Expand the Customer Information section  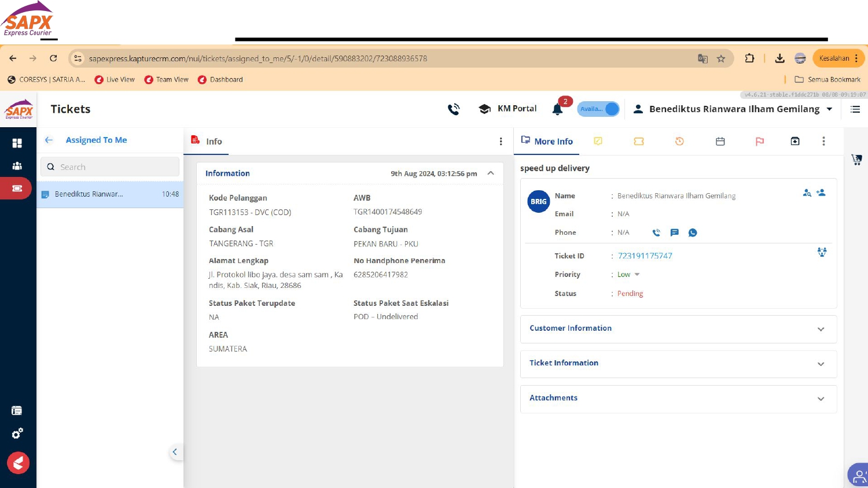point(678,328)
